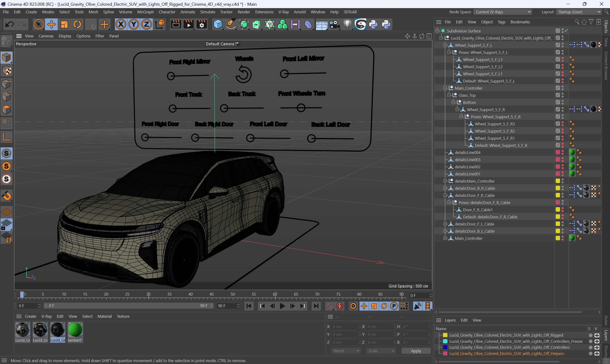Toggle X axis lock
The width and height of the screenshot is (610, 364).
pyautogui.click(x=121, y=24)
